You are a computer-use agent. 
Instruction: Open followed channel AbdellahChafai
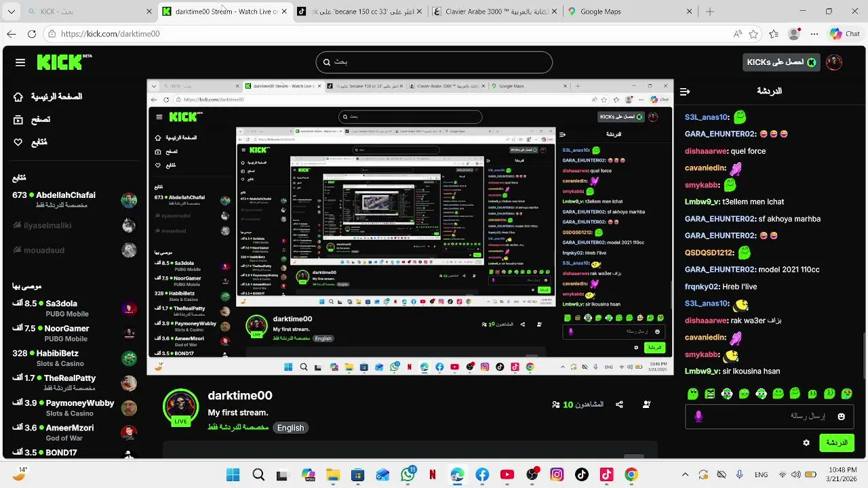tap(75, 200)
